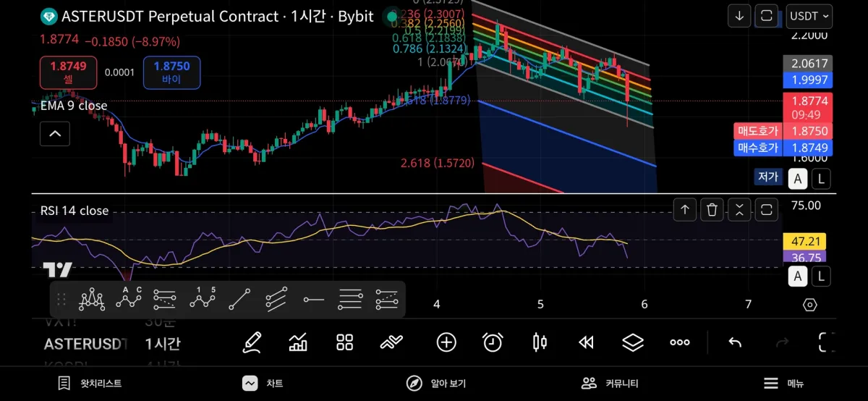Tap the RSI MA value 47.21 tag

(x=804, y=241)
